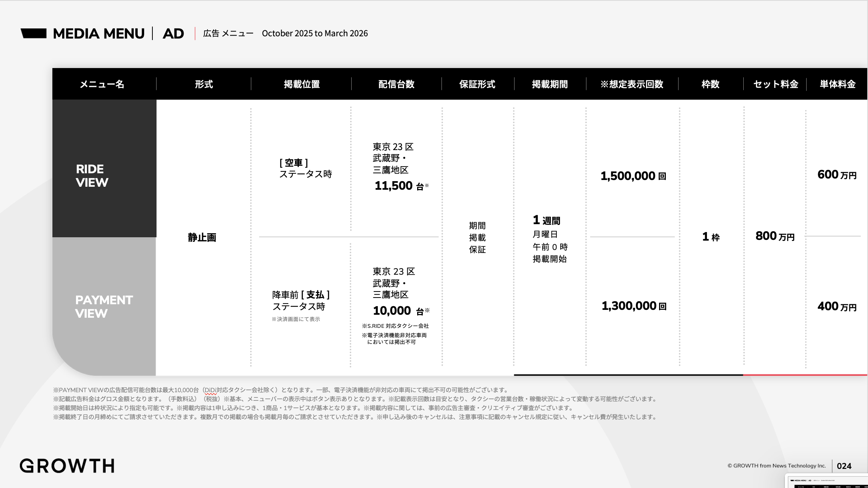Click the 1,500,000回 impression figure

[x=633, y=176]
